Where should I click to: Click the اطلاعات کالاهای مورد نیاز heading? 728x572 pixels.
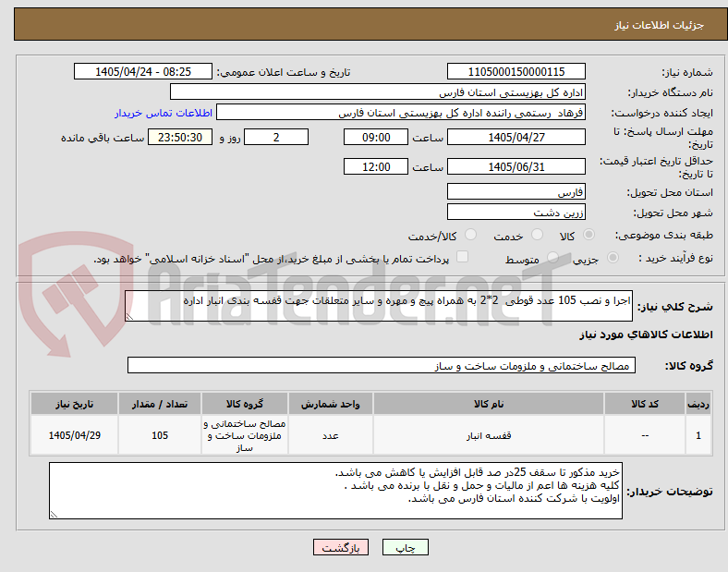point(646,335)
